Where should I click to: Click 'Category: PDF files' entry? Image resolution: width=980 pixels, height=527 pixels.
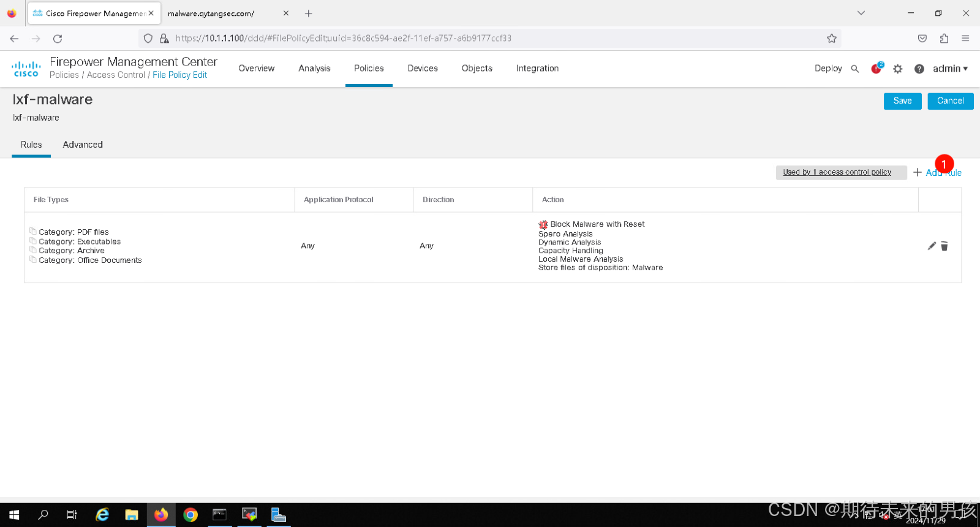coord(73,232)
